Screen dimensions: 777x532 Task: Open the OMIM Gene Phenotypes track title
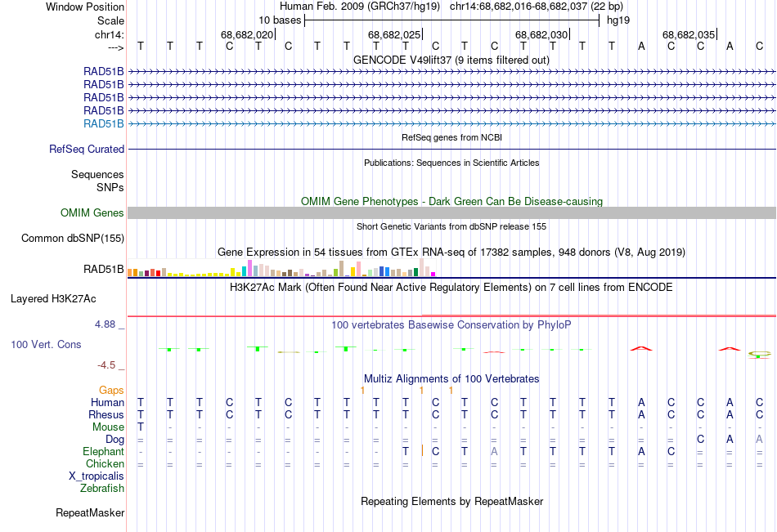451,201
